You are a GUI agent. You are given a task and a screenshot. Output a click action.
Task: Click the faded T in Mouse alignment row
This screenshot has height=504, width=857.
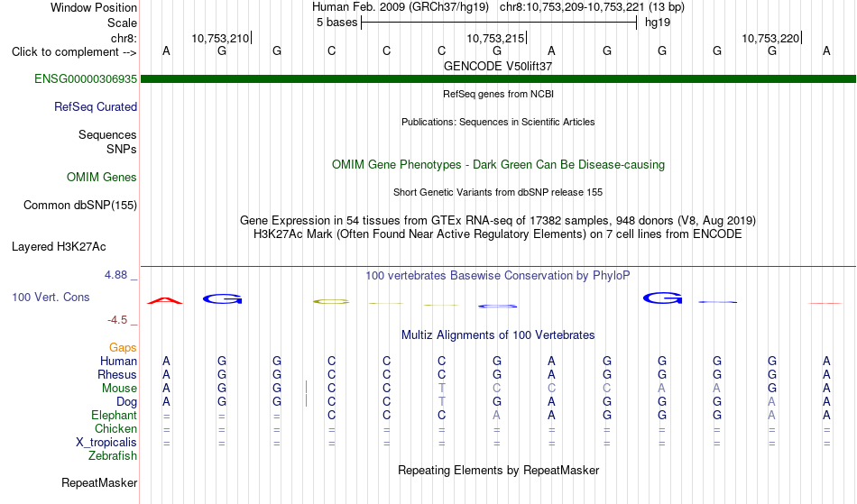pyautogui.click(x=442, y=389)
